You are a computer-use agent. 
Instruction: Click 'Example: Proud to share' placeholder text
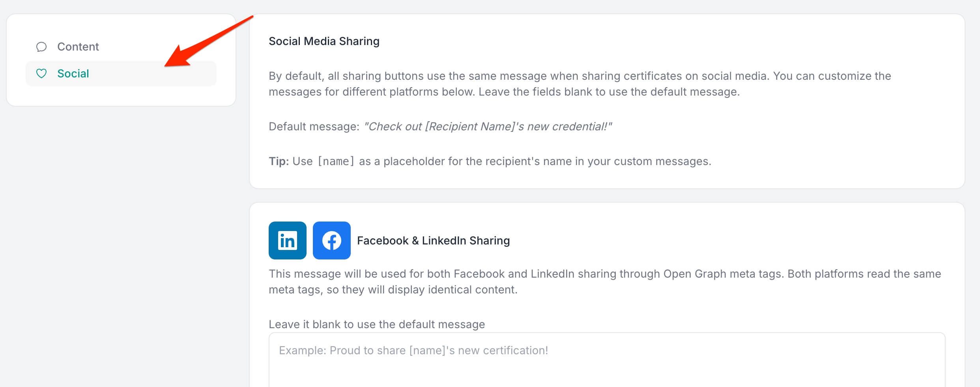tap(413, 350)
